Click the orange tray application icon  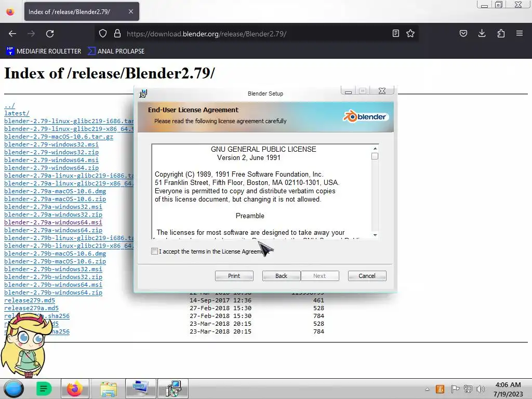click(440, 389)
